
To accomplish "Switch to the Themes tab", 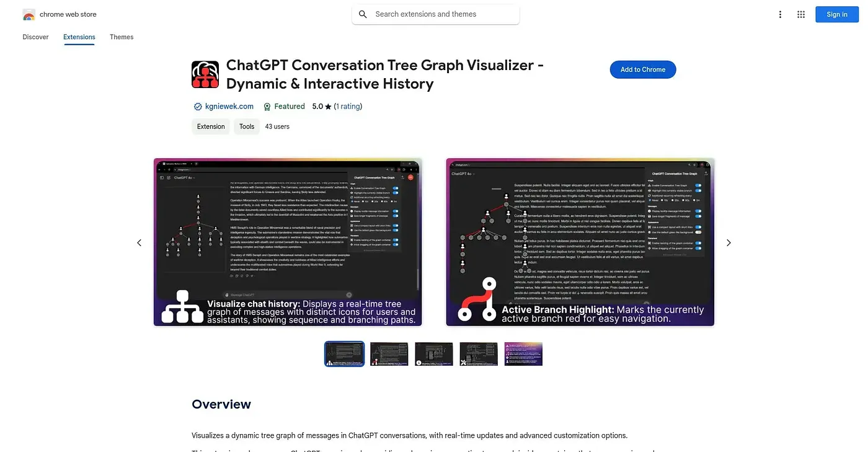I will click(122, 37).
